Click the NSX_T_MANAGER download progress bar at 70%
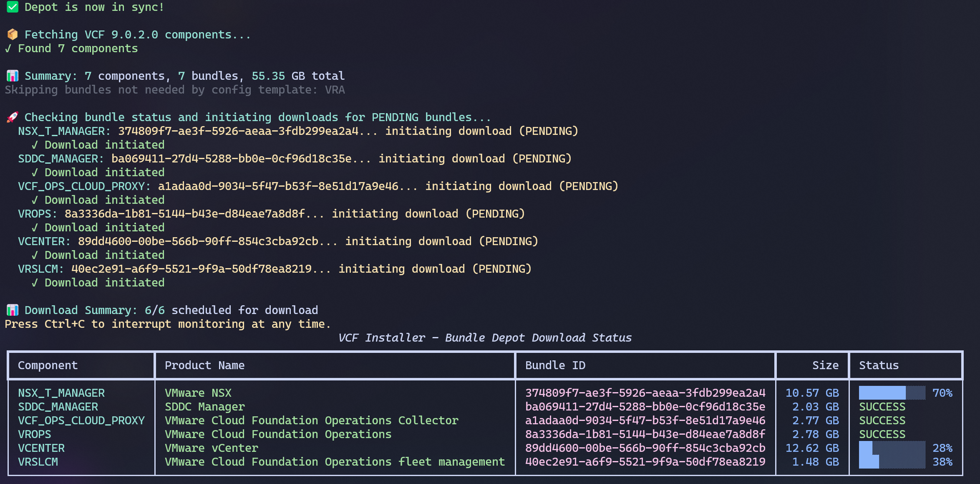Viewport: 980px width, 484px height. pyautogui.click(x=892, y=393)
